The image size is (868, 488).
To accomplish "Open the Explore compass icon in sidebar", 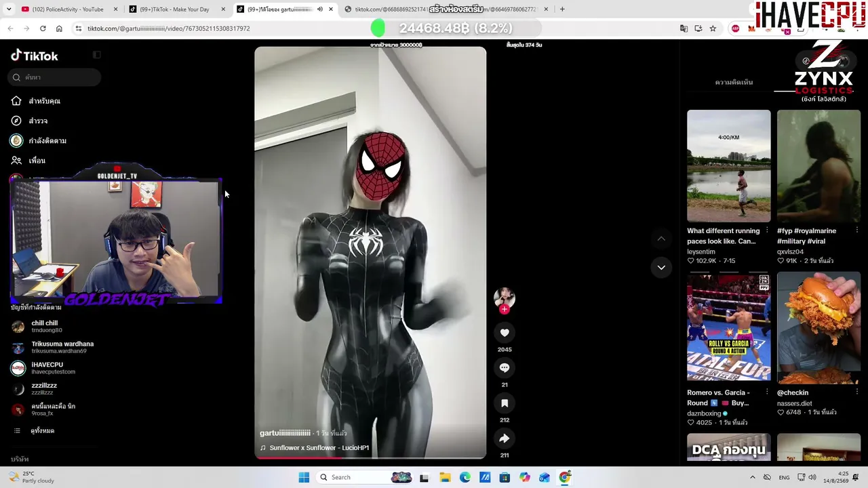I will 16,121.
